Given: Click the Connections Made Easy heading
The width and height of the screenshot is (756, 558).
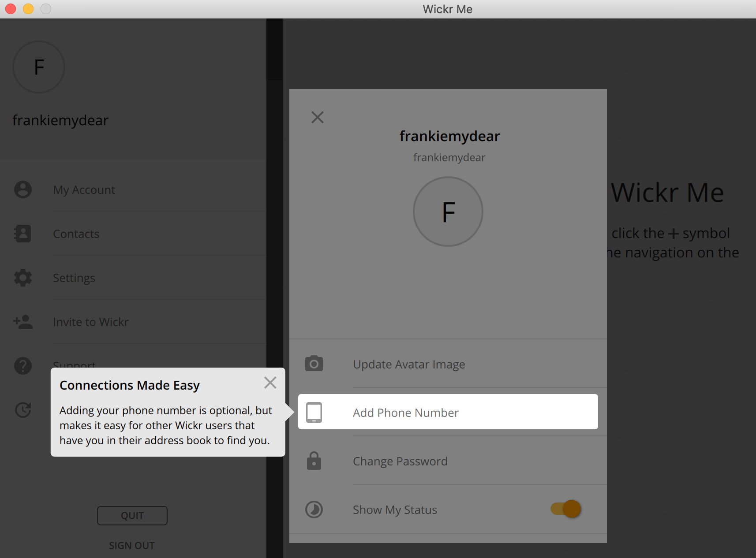Looking at the screenshot, I should [130, 385].
